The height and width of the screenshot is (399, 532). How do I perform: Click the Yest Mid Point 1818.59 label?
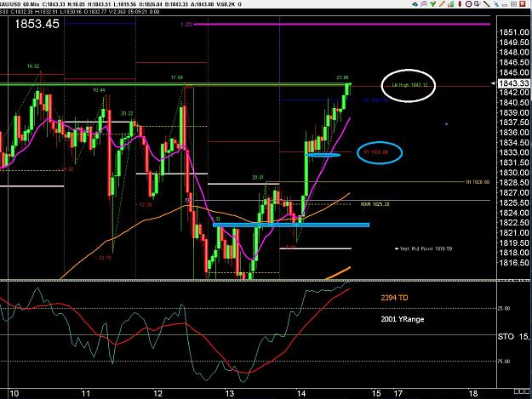coord(424,248)
